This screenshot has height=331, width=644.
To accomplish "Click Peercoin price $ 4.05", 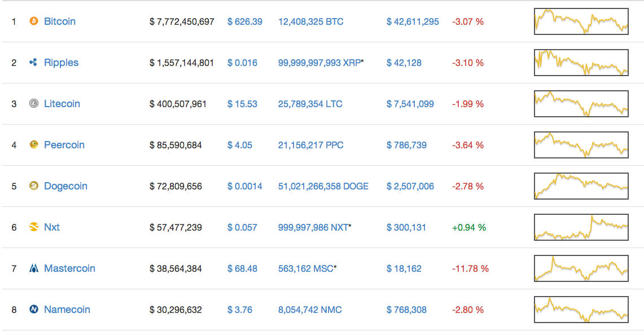I will (x=240, y=145).
